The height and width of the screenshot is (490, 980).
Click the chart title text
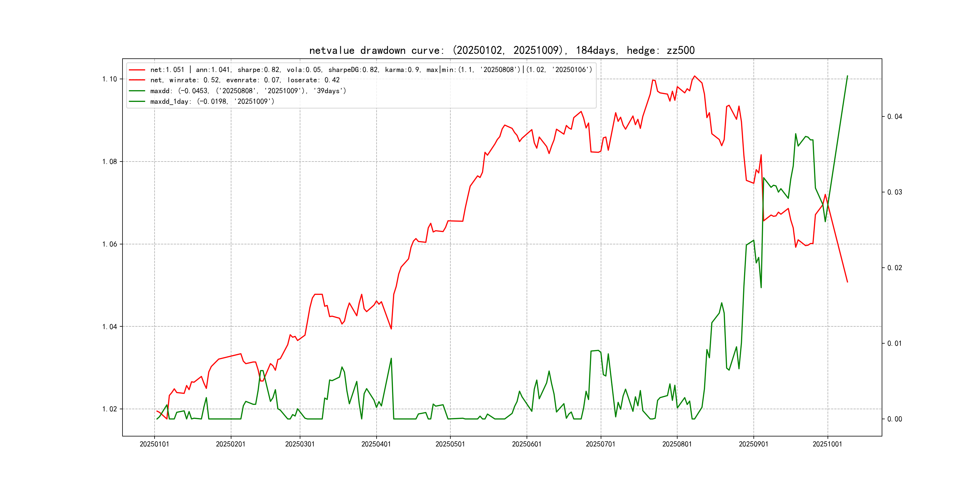click(x=502, y=50)
